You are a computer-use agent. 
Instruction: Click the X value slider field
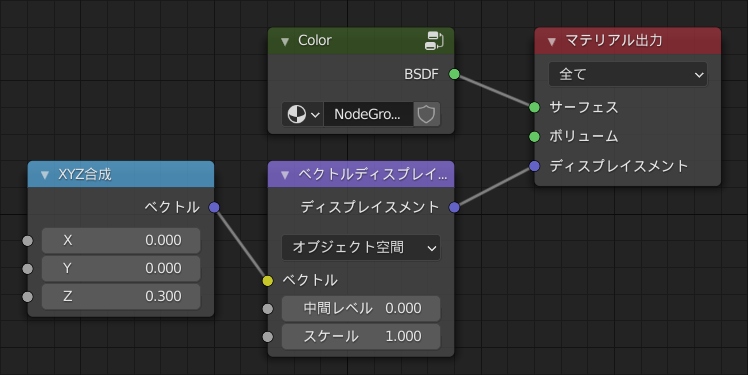[121, 240]
